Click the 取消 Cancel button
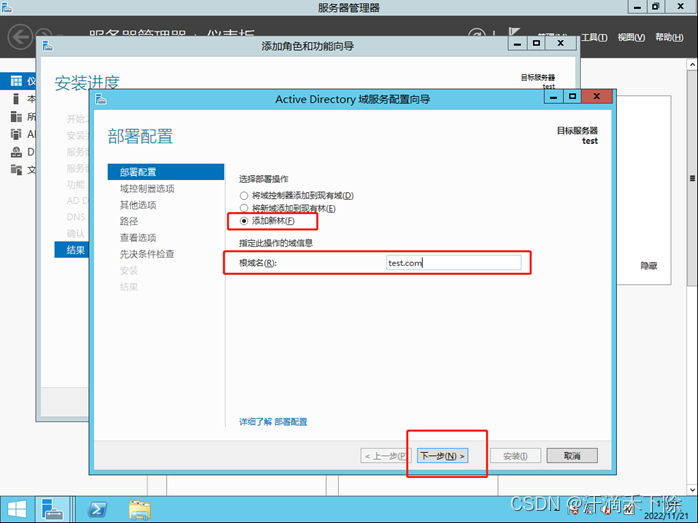 572,456
